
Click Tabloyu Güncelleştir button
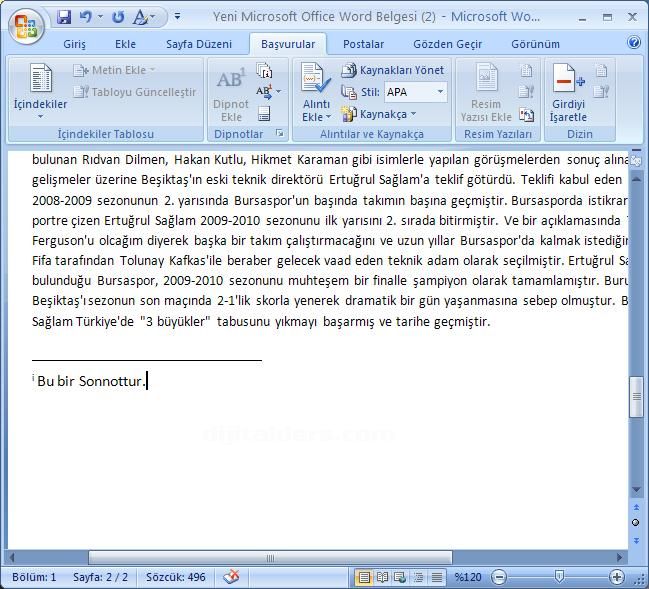[x=135, y=92]
